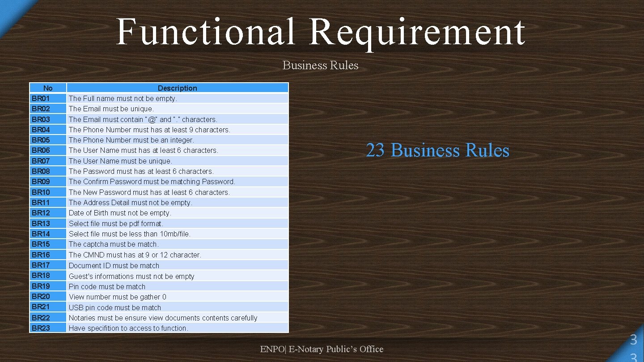Image resolution: width=644 pixels, height=362 pixels.
Task: Select the BR13 cell
Action: (48, 223)
